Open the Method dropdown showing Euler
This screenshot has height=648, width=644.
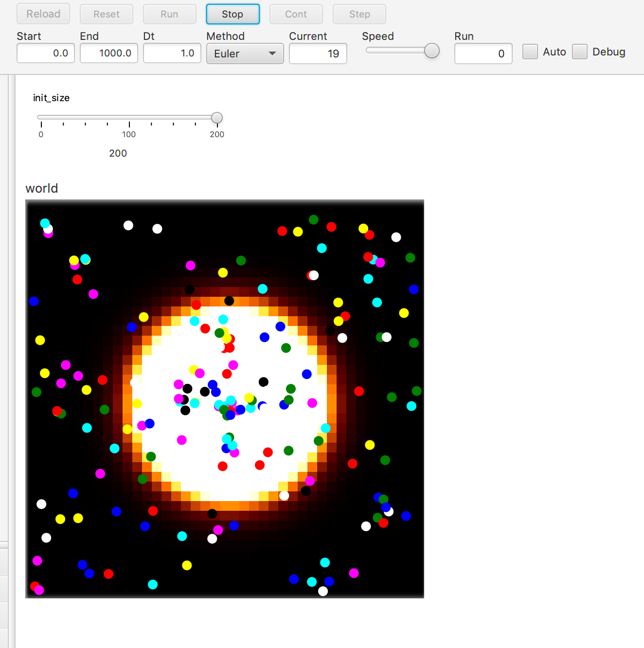[x=245, y=54]
